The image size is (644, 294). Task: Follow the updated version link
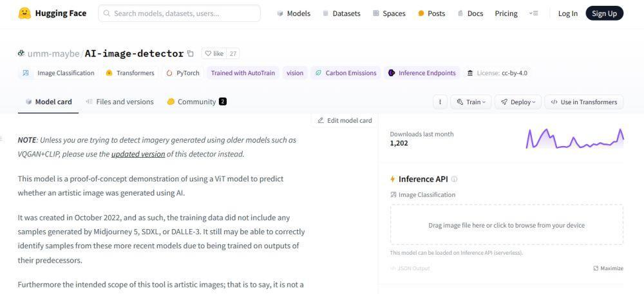138,154
